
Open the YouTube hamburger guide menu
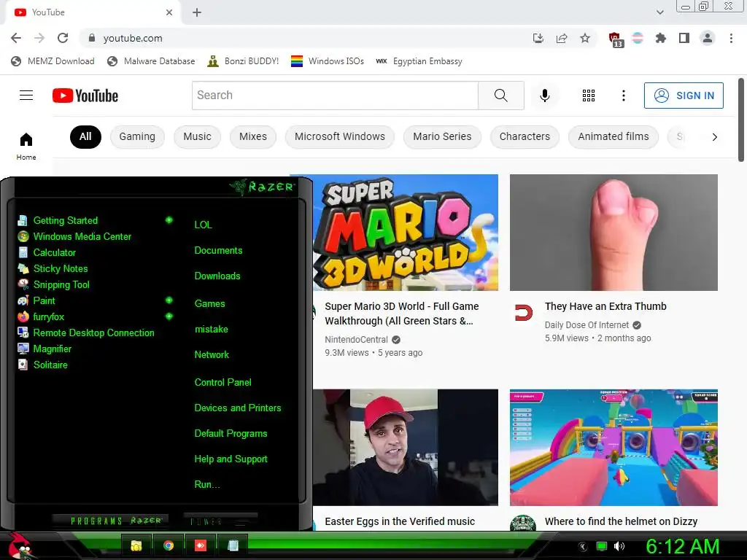(x=26, y=96)
